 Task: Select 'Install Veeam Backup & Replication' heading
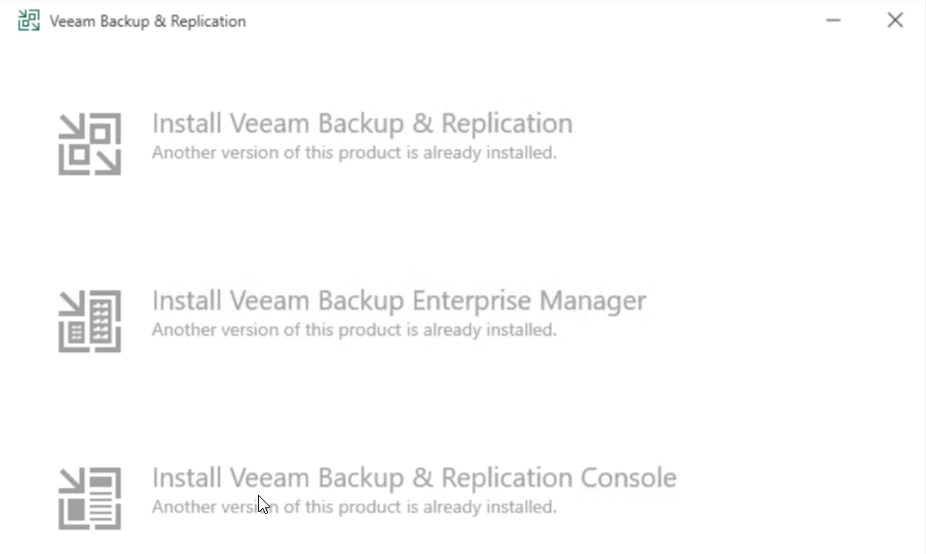(362, 123)
